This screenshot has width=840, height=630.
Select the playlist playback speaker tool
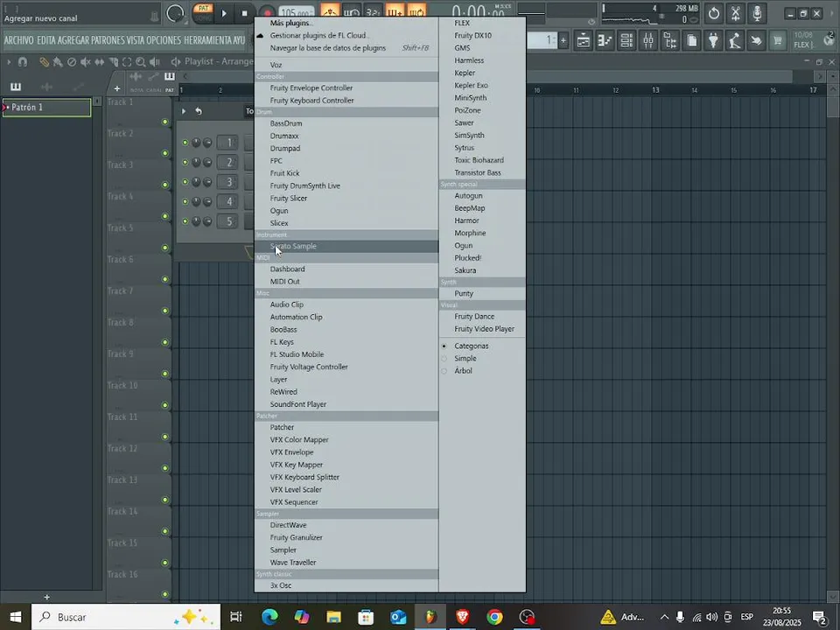pyautogui.click(x=155, y=62)
